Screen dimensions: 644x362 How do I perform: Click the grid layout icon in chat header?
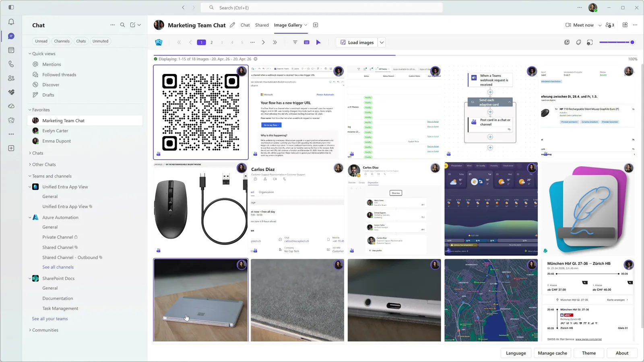pos(625,25)
